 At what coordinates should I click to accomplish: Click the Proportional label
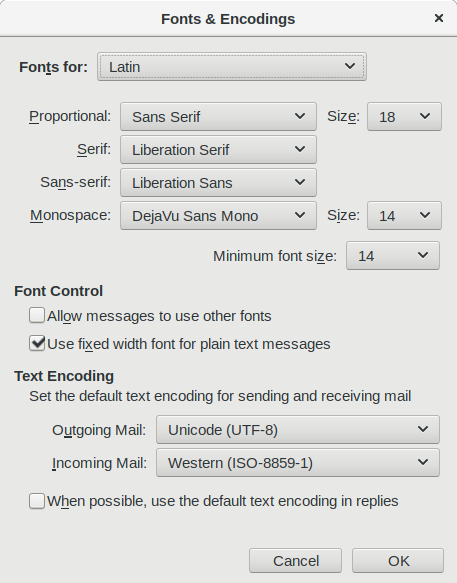(x=70, y=116)
